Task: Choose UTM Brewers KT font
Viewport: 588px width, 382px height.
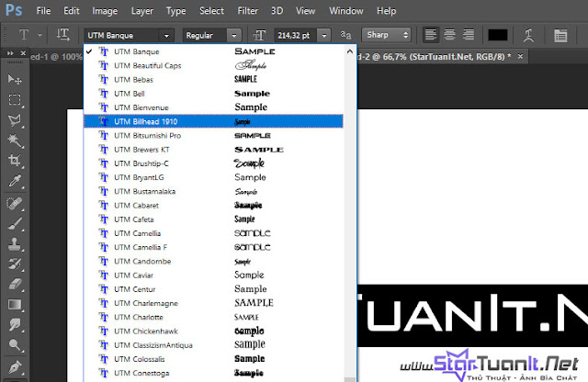Action: click(213, 149)
